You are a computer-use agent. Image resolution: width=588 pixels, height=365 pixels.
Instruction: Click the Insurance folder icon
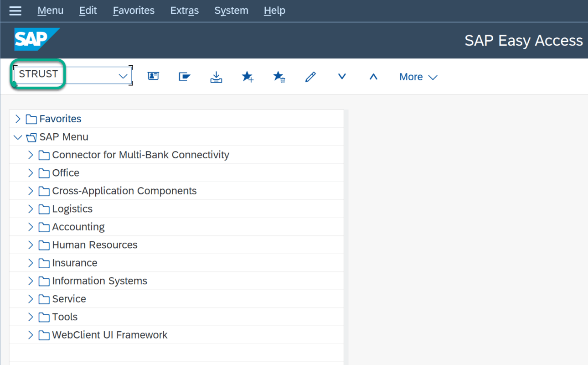pyautogui.click(x=44, y=263)
